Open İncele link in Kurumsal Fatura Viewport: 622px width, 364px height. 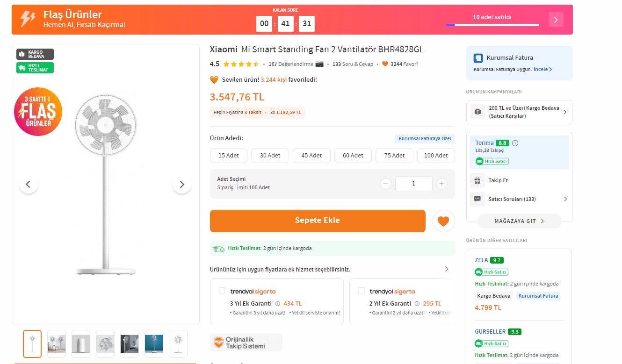pos(543,69)
